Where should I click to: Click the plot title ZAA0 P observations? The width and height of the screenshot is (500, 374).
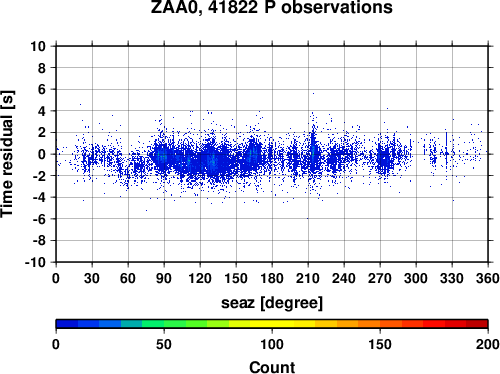coord(272,7)
